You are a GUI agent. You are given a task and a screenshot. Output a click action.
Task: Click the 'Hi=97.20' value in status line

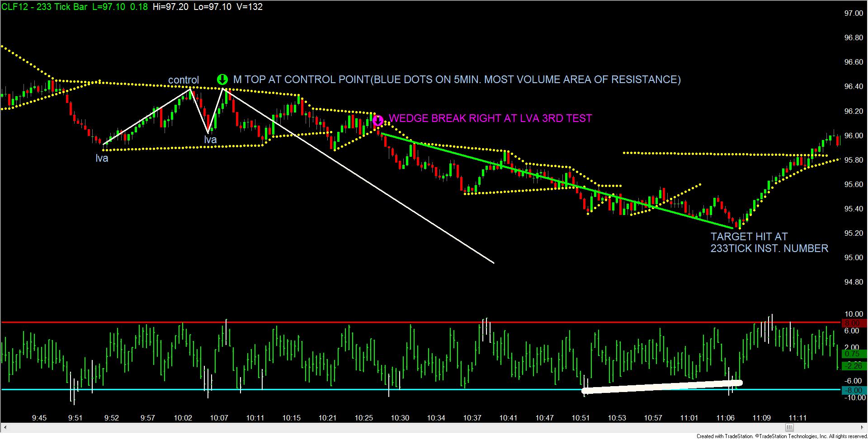170,7
